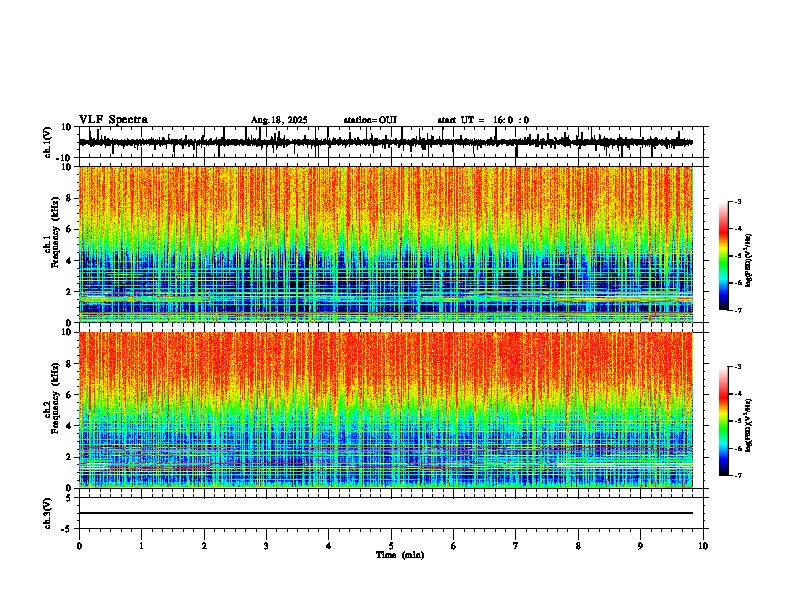The height and width of the screenshot is (612, 792).
Task: Click the ch.2 colorbar log(PSD) label
Action: click(x=749, y=425)
